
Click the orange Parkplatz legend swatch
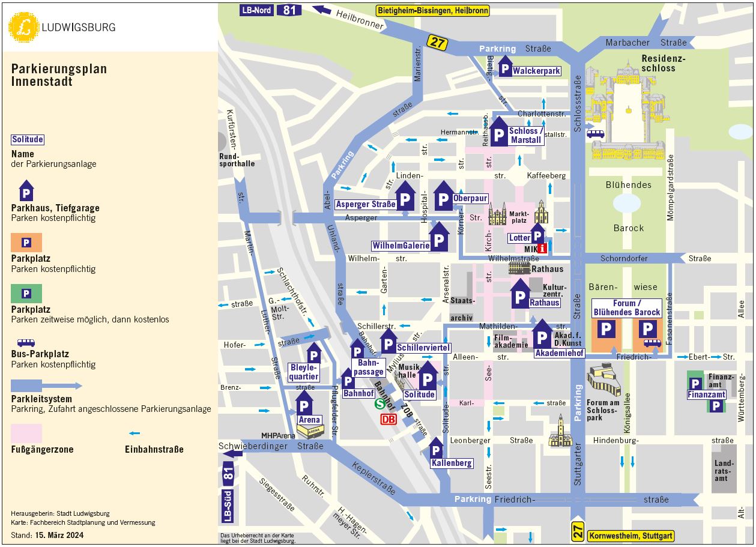click(26, 243)
